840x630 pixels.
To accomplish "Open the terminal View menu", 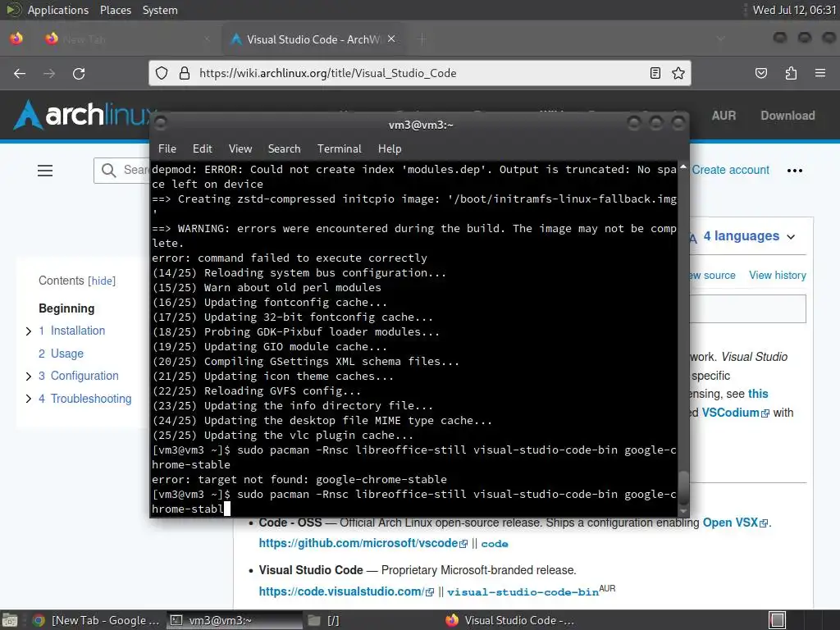I will (x=240, y=149).
